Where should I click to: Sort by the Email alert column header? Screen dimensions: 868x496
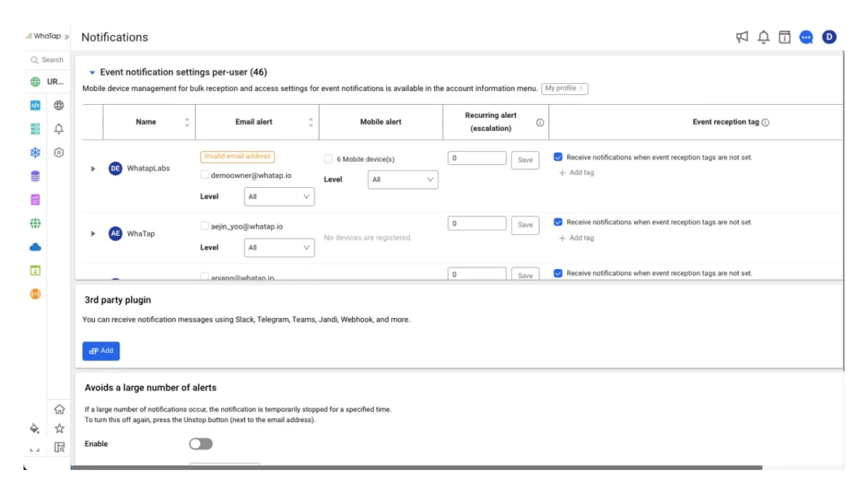[311, 122]
